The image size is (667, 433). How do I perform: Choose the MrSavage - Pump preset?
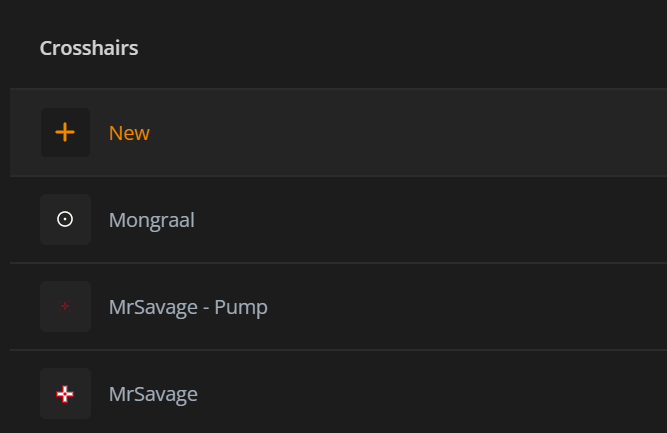coord(188,307)
